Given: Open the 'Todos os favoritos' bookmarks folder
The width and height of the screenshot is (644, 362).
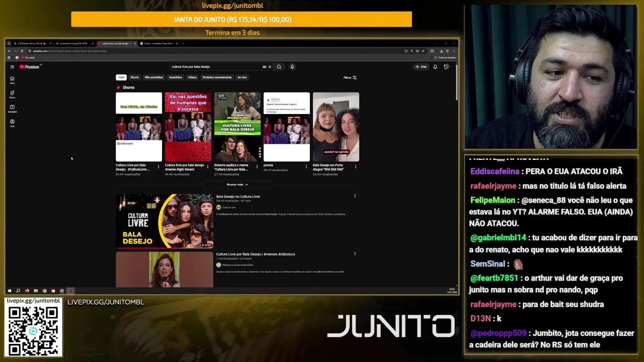Looking at the screenshot, I should pyautogui.click(x=445, y=57).
